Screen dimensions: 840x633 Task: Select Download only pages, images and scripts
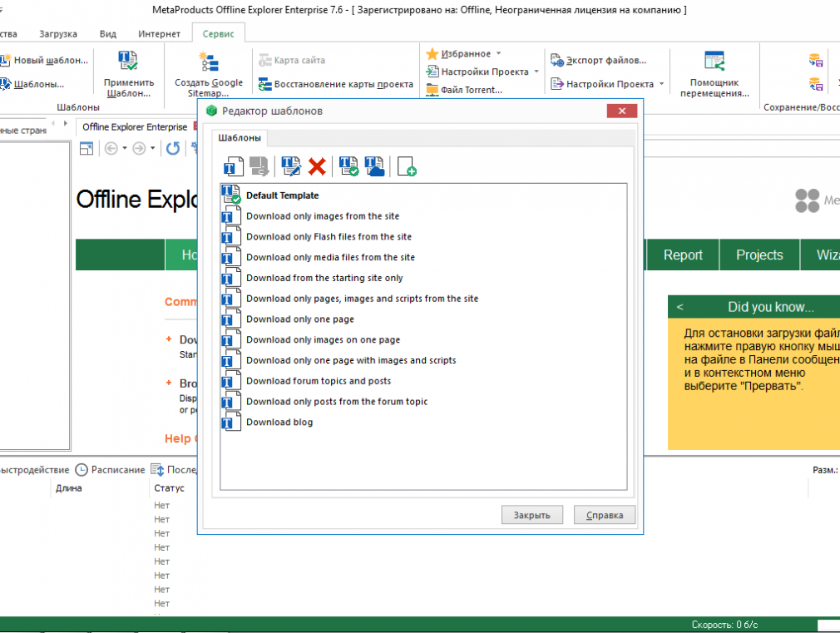pyautogui.click(x=423, y=299)
